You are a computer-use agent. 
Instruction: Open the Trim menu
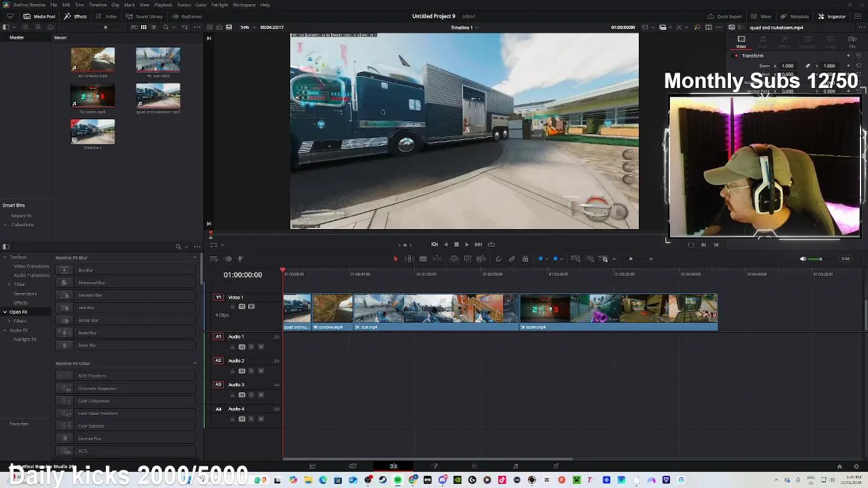(x=79, y=5)
